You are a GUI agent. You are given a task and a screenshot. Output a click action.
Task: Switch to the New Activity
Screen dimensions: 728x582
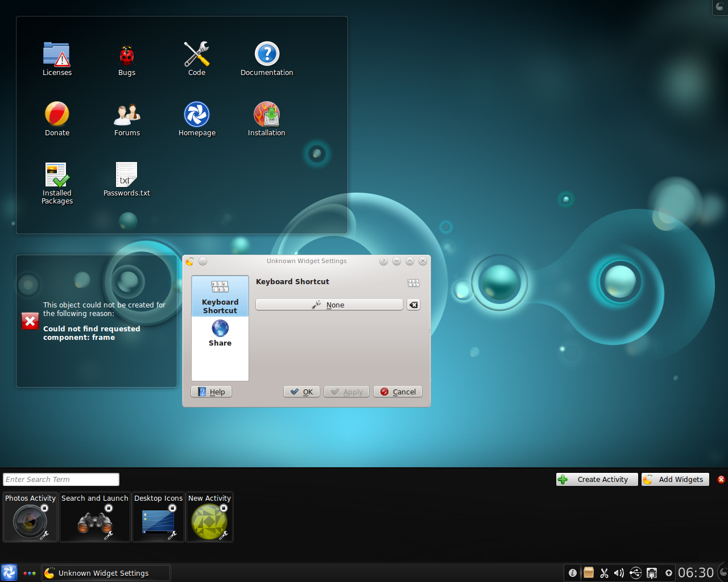click(209, 517)
